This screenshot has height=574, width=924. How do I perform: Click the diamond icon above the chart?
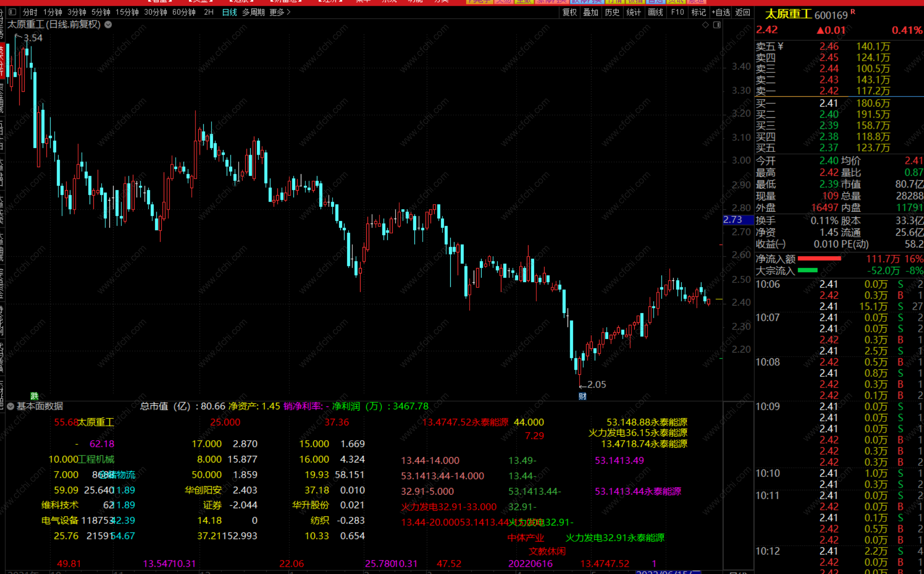[705, 25]
